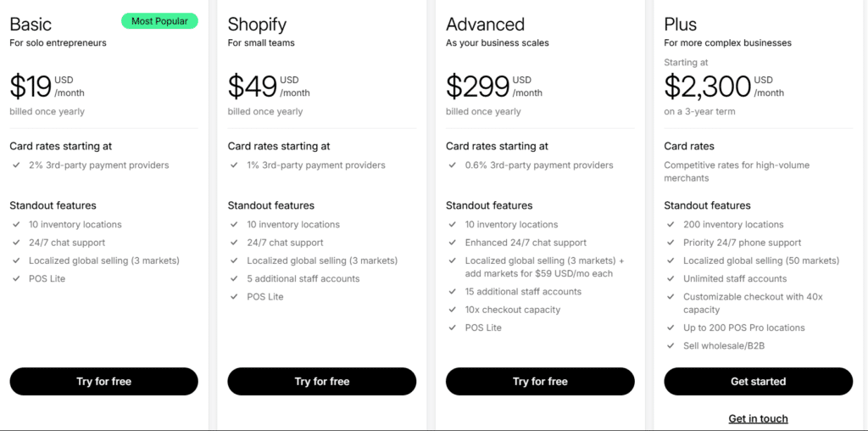Viewport: 868px width, 431px height.
Task: Click checkmark next to Basic POS Lite
Action: coord(17,278)
